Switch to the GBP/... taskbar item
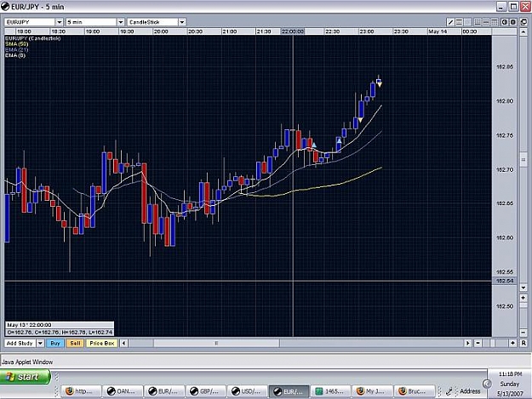Image resolution: width=532 pixels, height=399 pixels. point(206,391)
